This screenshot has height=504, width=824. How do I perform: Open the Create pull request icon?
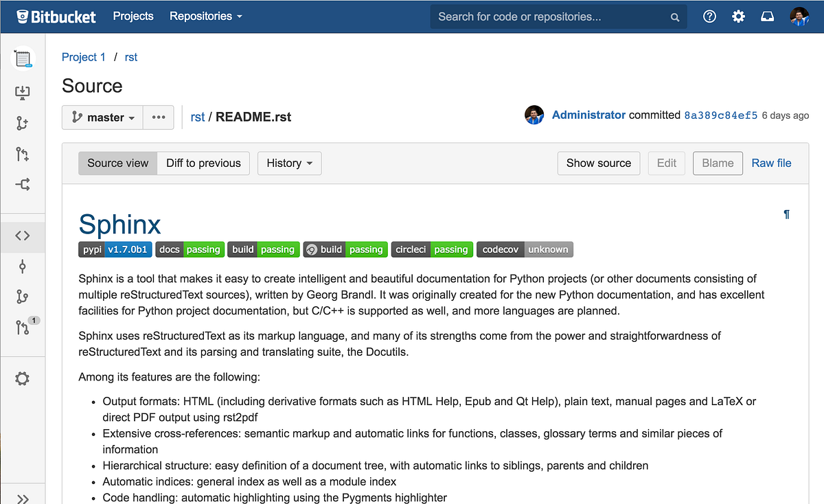coord(23,154)
